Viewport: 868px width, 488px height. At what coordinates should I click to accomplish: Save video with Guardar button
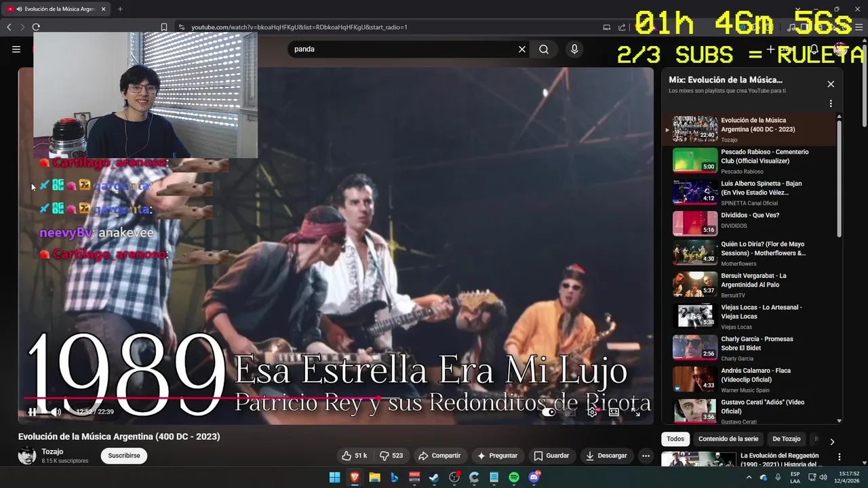tap(551, 455)
